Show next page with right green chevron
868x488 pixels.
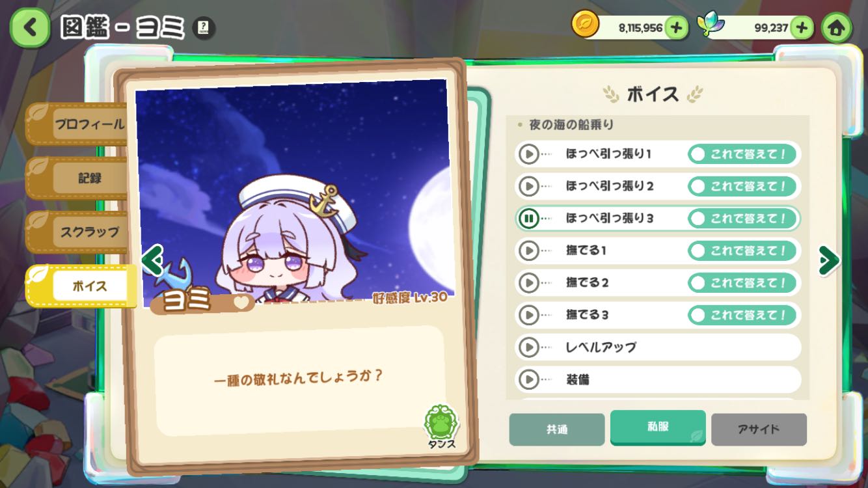point(829,260)
